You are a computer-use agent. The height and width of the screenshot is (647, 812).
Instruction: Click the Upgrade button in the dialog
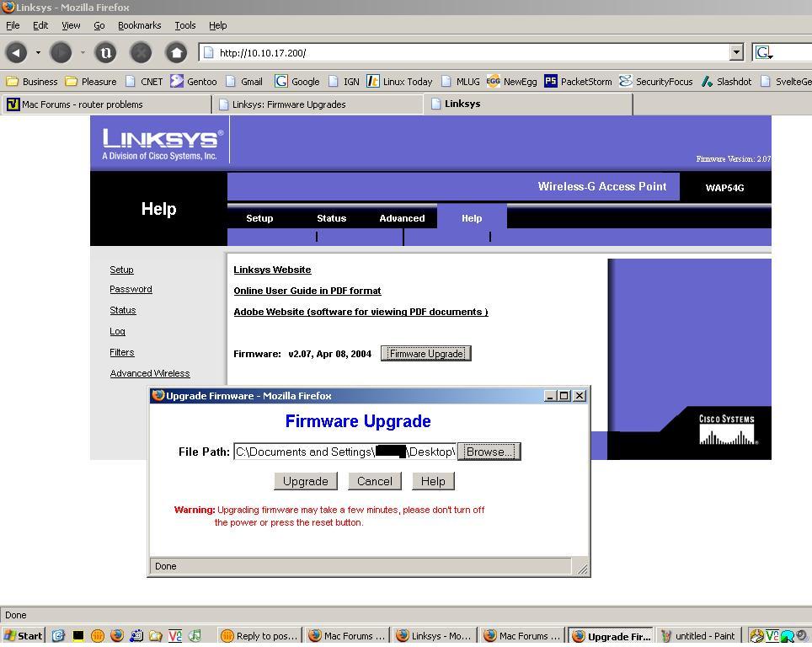(x=306, y=481)
